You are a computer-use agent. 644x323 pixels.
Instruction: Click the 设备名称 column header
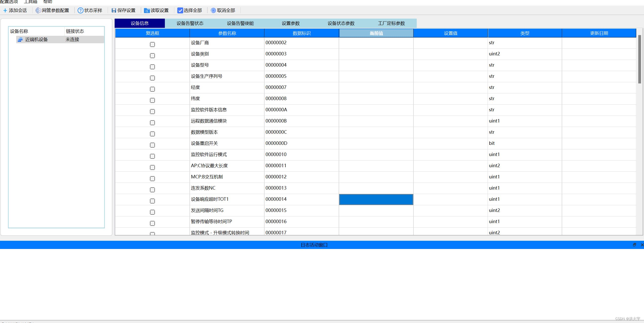[x=37, y=31]
